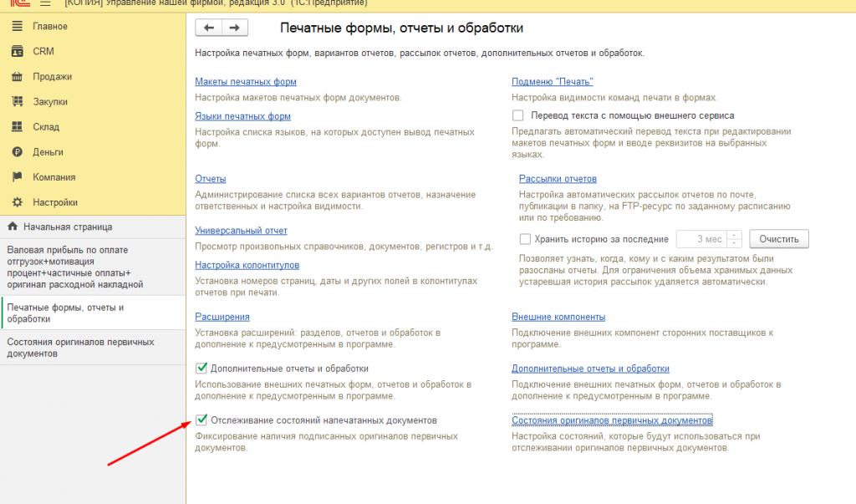The height and width of the screenshot is (504, 856).
Task: Click the Продажи basket icon
Action: [17, 76]
